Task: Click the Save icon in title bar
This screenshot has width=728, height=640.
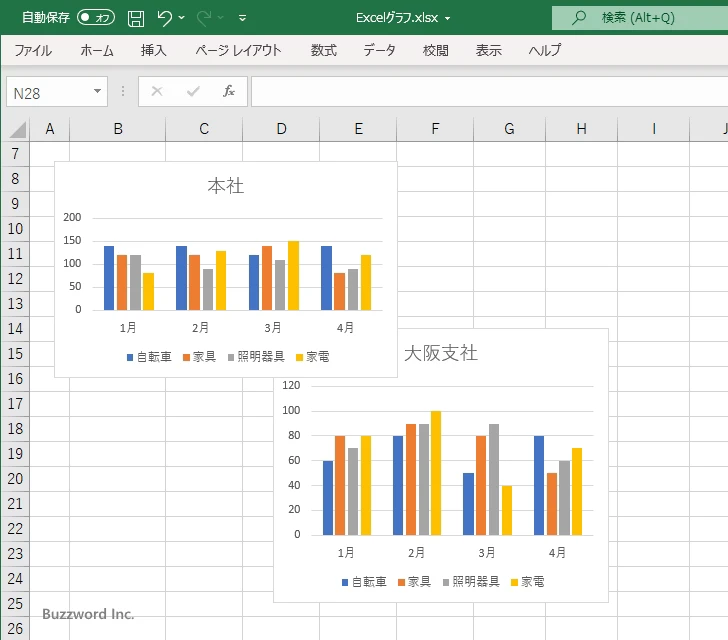Action: [136, 18]
